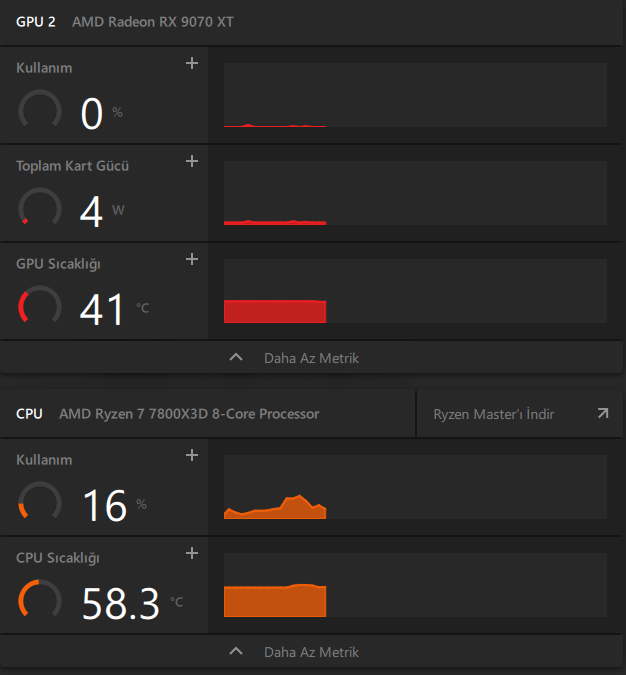The width and height of the screenshot is (626, 675).
Task: Click the GPU usage gauge dial
Action: (x=40, y=110)
